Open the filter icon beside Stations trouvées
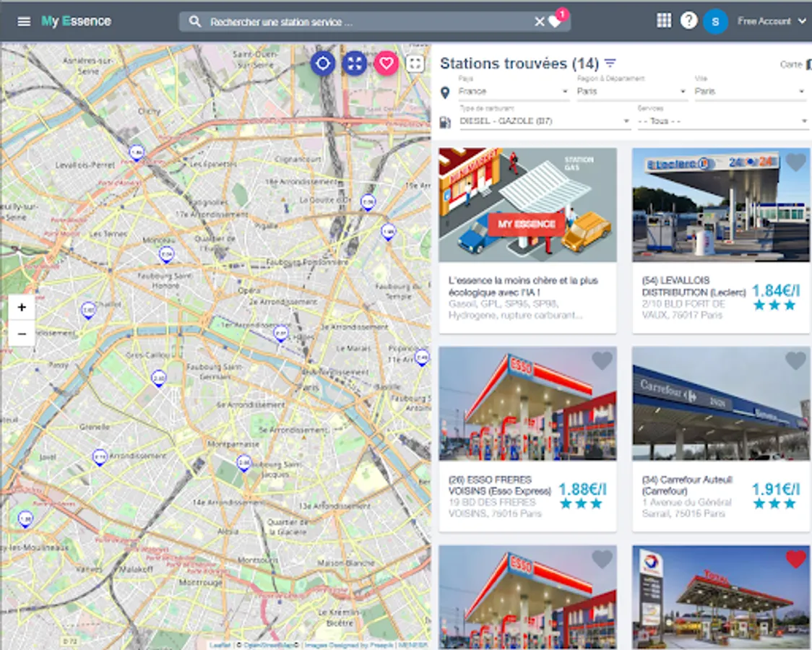The height and width of the screenshot is (650, 812). coord(610,63)
